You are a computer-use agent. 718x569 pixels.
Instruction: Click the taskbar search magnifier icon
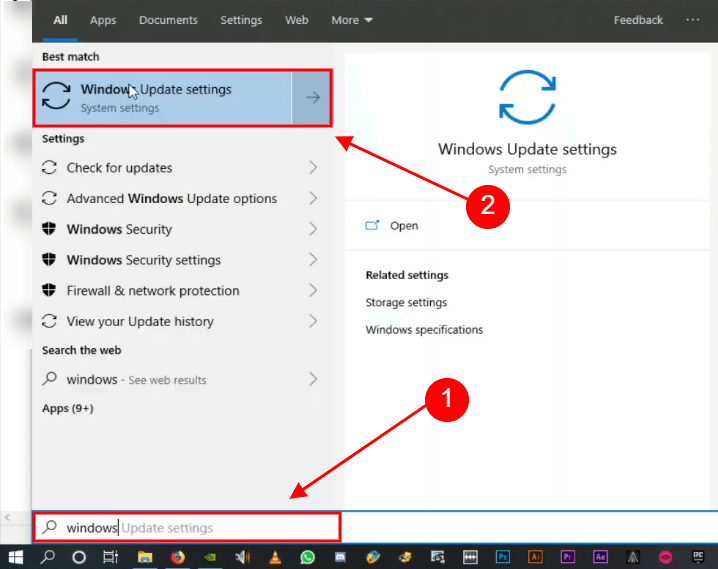tap(48, 557)
